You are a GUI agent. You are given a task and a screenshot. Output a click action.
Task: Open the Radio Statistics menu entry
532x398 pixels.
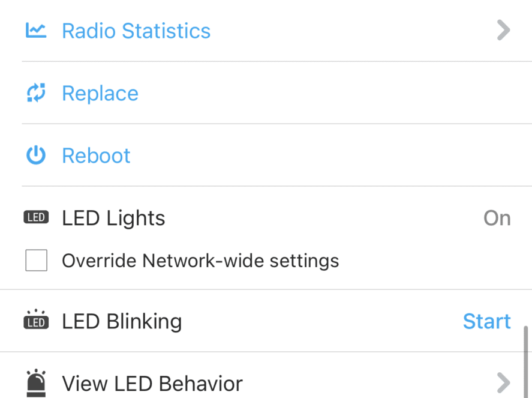click(266, 31)
